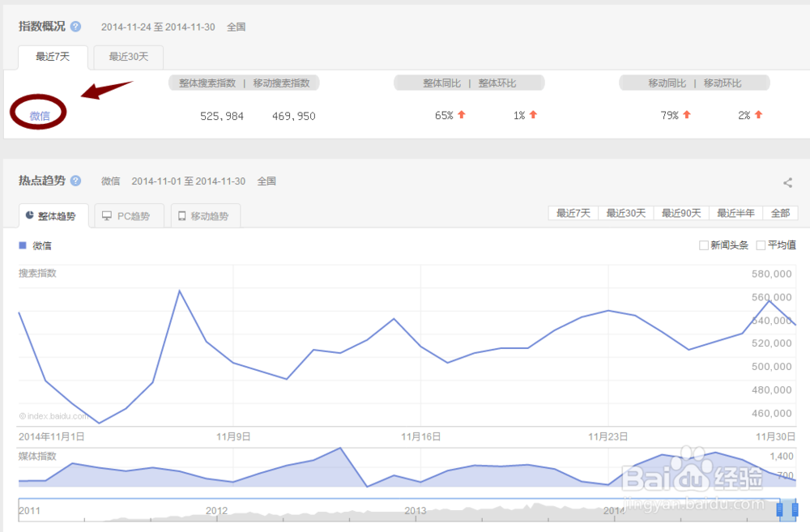Open help icon beside 热点趋势
The image size is (810, 532).
pyautogui.click(x=75, y=181)
